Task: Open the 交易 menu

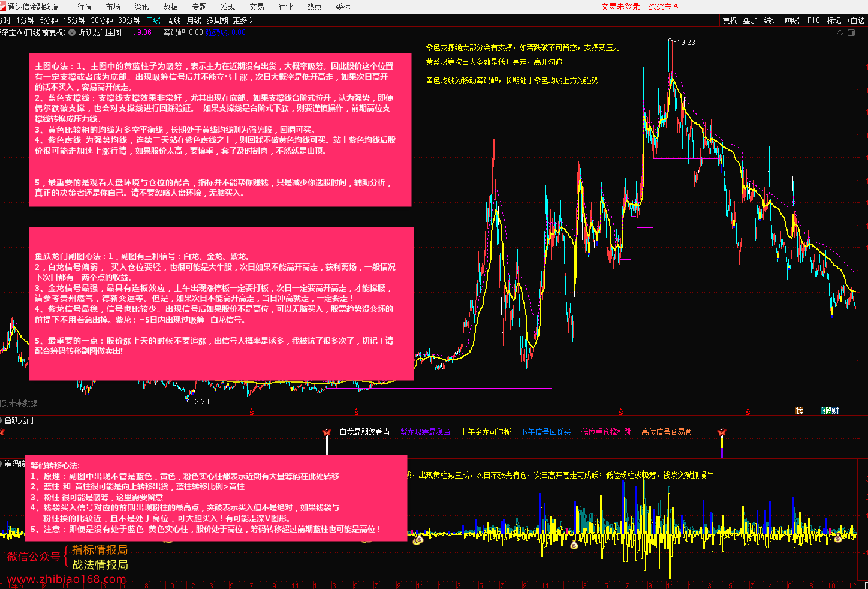Action: click(257, 7)
